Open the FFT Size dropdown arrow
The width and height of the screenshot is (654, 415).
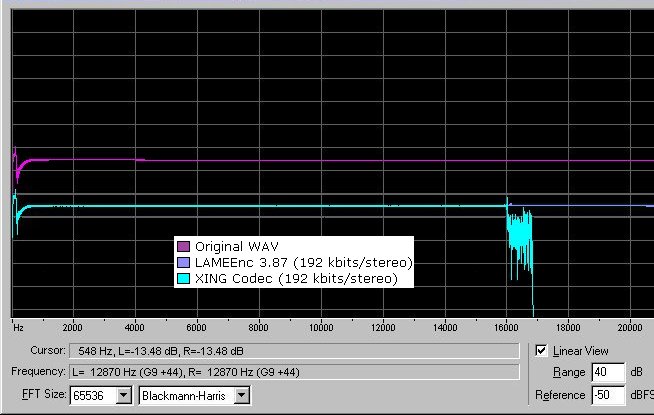(x=123, y=395)
